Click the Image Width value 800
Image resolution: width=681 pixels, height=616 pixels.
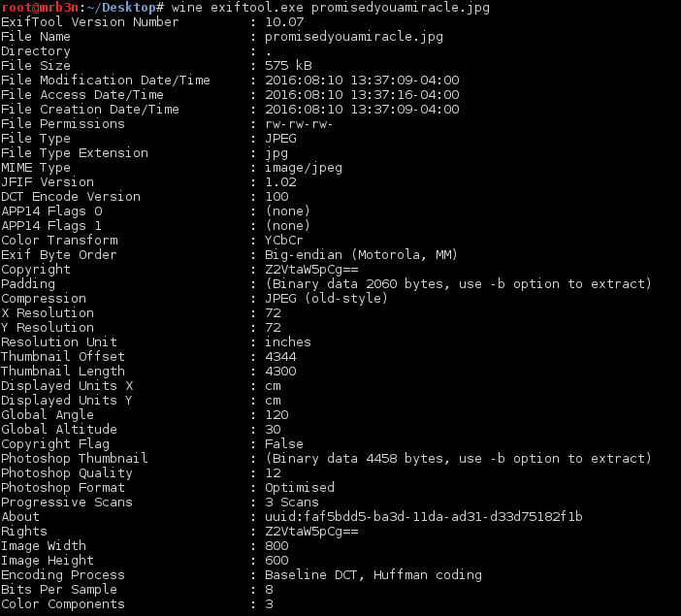[276, 545]
